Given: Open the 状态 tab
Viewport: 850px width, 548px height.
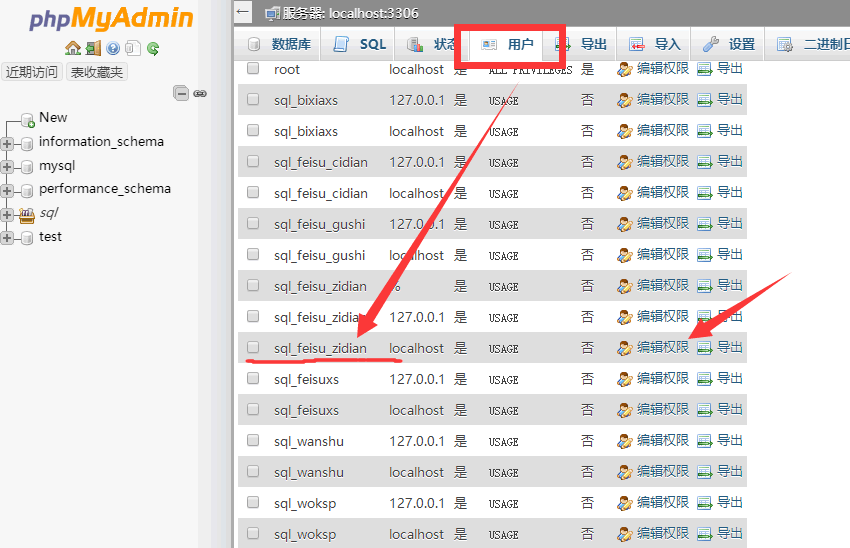Looking at the screenshot, I should click(x=432, y=44).
